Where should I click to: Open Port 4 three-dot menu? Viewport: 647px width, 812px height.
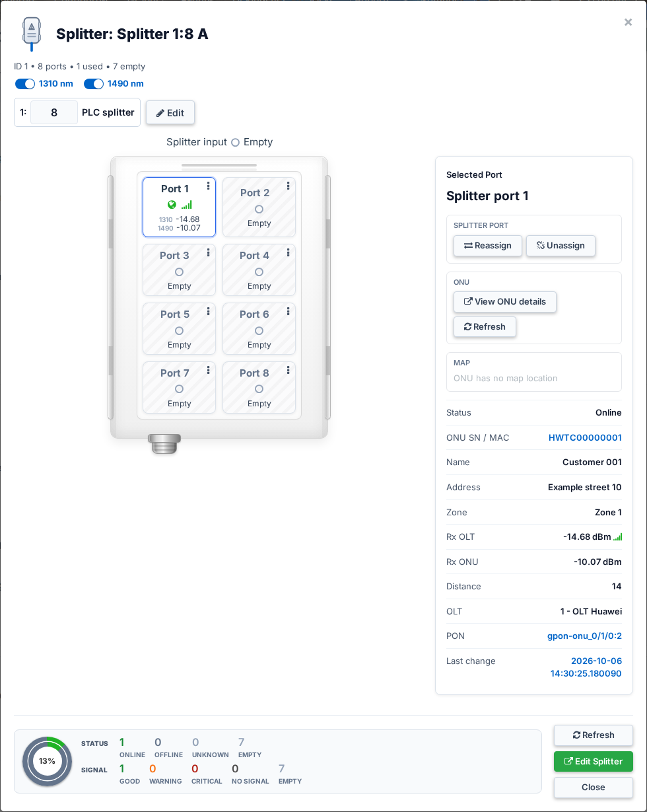pyautogui.click(x=288, y=252)
